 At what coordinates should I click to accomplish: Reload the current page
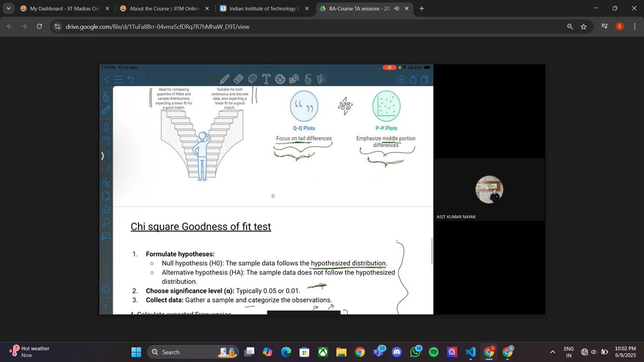point(39,26)
